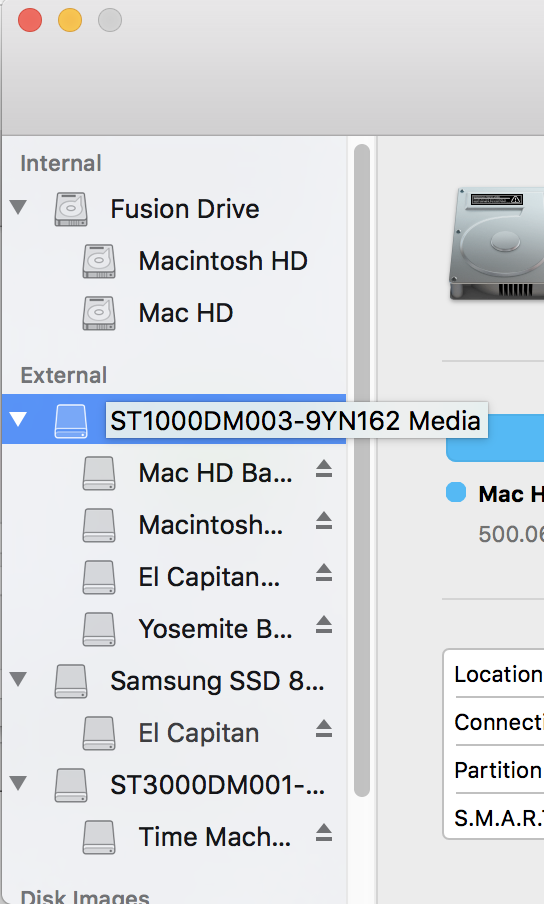Eject the Yosemite B... volume
The height and width of the screenshot is (904, 544).
(324, 625)
